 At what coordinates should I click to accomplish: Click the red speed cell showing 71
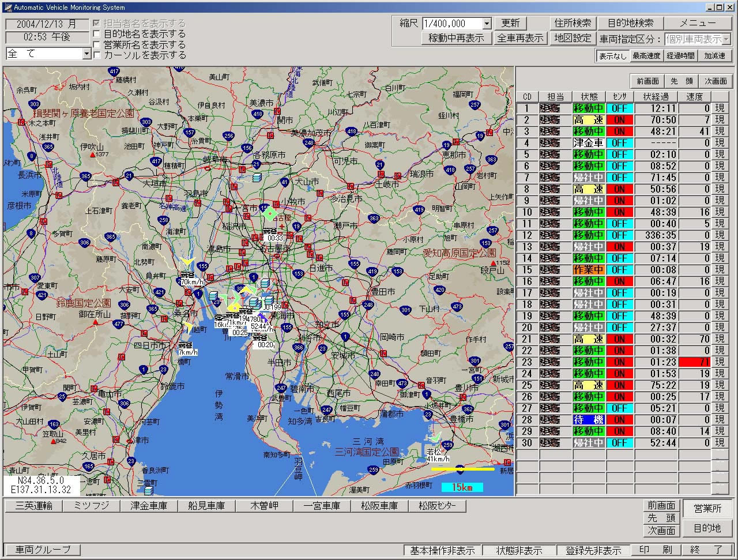point(695,362)
